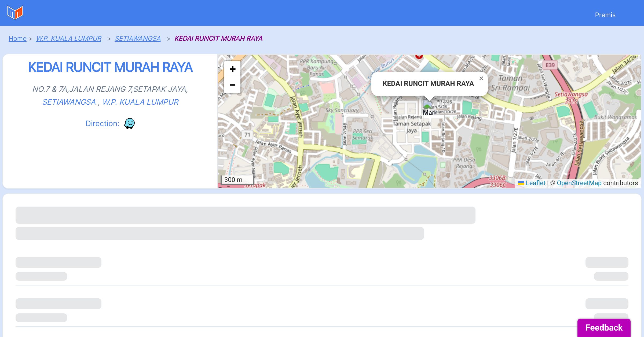
Task: Open Waze directions icon
Action: [x=129, y=123]
